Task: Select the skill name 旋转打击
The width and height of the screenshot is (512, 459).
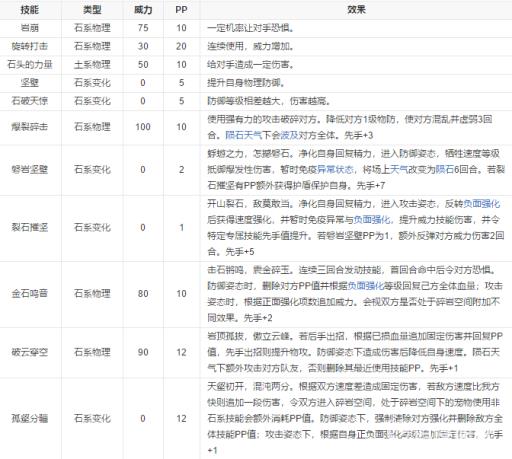Action: (x=30, y=46)
